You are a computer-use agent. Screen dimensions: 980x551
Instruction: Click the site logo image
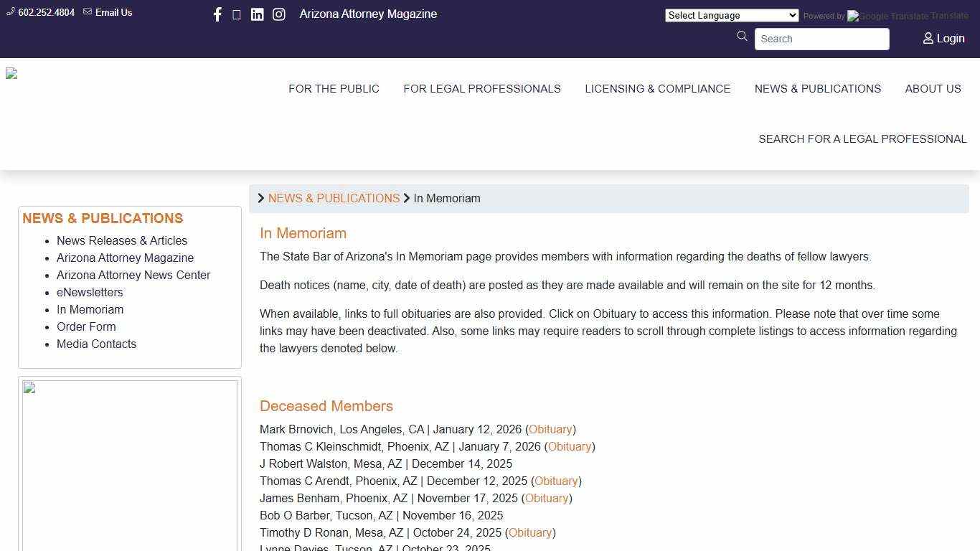coord(11,74)
